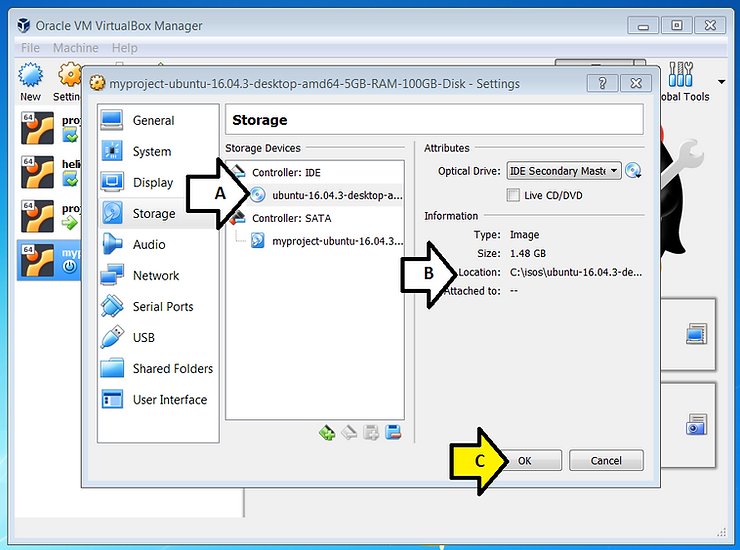Select the Controller: IDE tree item

pyautogui.click(x=286, y=172)
